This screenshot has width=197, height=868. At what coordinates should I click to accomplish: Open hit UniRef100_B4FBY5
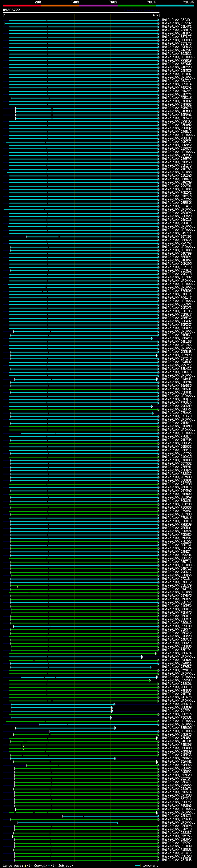176,33
